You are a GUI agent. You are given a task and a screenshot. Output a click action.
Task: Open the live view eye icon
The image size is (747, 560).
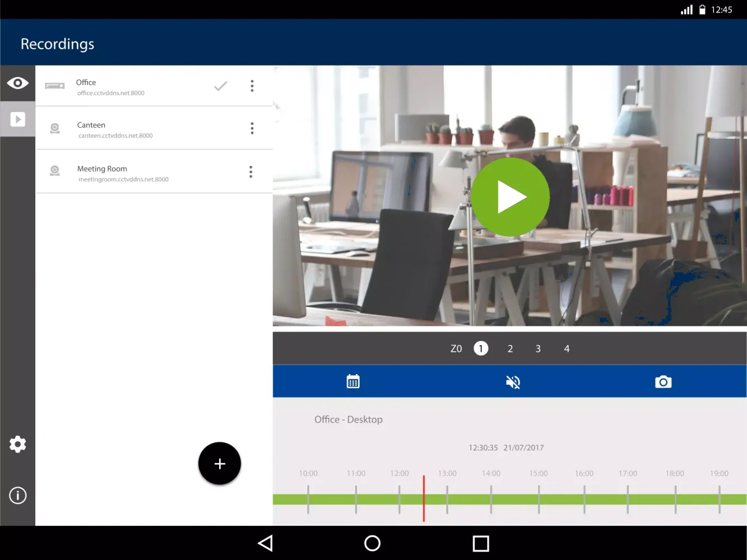17,83
